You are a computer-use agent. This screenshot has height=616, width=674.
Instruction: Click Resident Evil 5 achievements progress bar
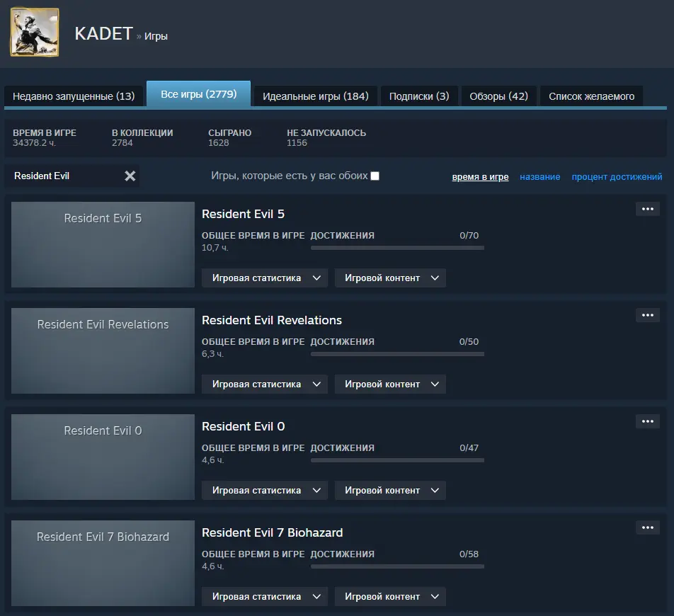pos(398,248)
